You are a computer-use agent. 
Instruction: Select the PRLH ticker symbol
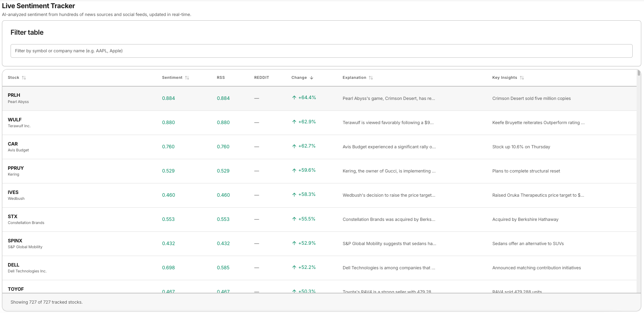(x=14, y=95)
